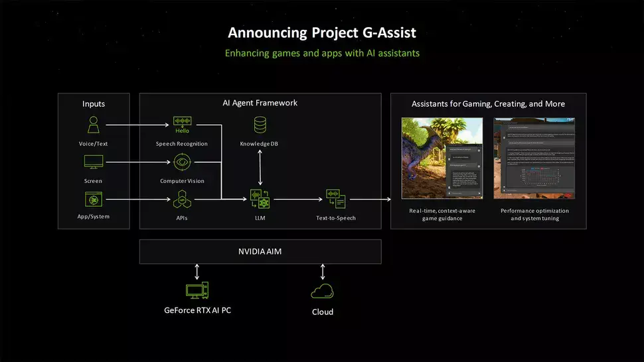Click the Cloud icon

click(x=323, y=291)
